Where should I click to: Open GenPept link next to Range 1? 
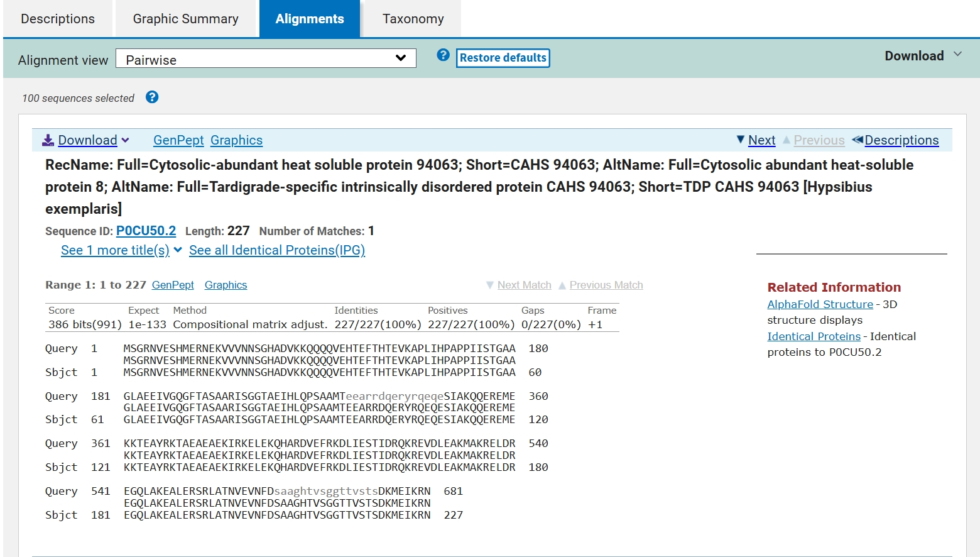tap(173, 285)
